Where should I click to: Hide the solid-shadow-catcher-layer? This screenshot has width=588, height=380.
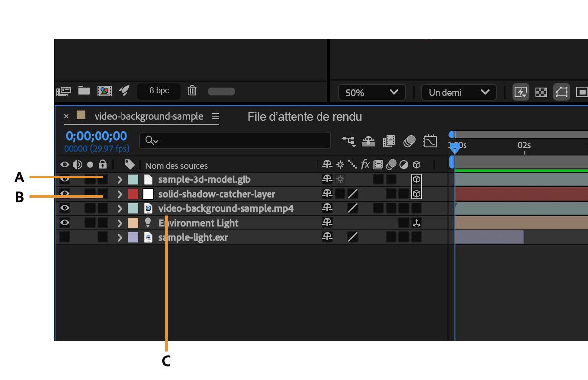click(x=64, y=193)
